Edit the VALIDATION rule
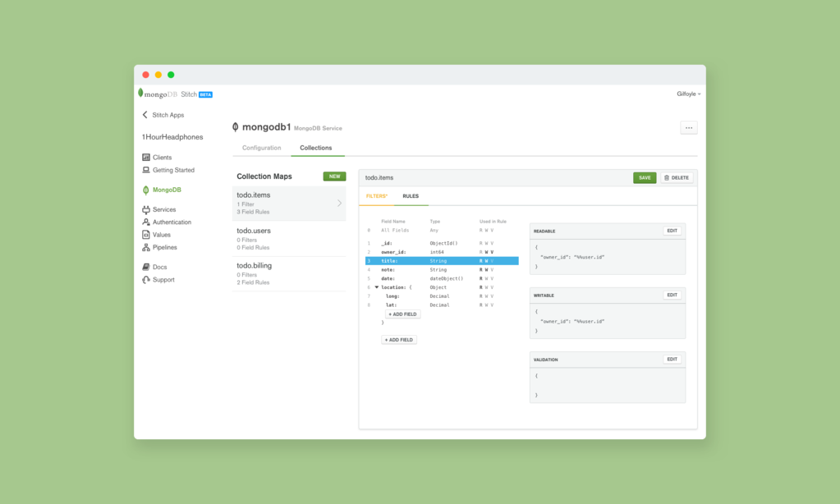The height and width of the screenshot is (504, 840). click(672, 360)
